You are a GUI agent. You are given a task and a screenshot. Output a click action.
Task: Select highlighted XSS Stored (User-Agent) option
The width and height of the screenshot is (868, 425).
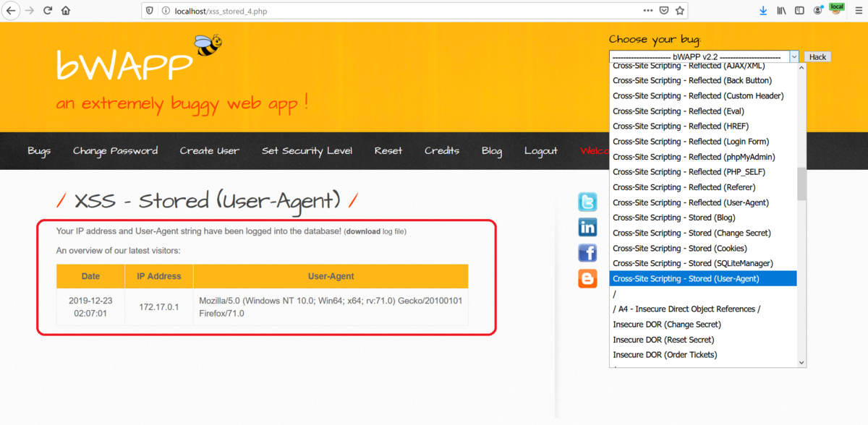pos(703,278)
